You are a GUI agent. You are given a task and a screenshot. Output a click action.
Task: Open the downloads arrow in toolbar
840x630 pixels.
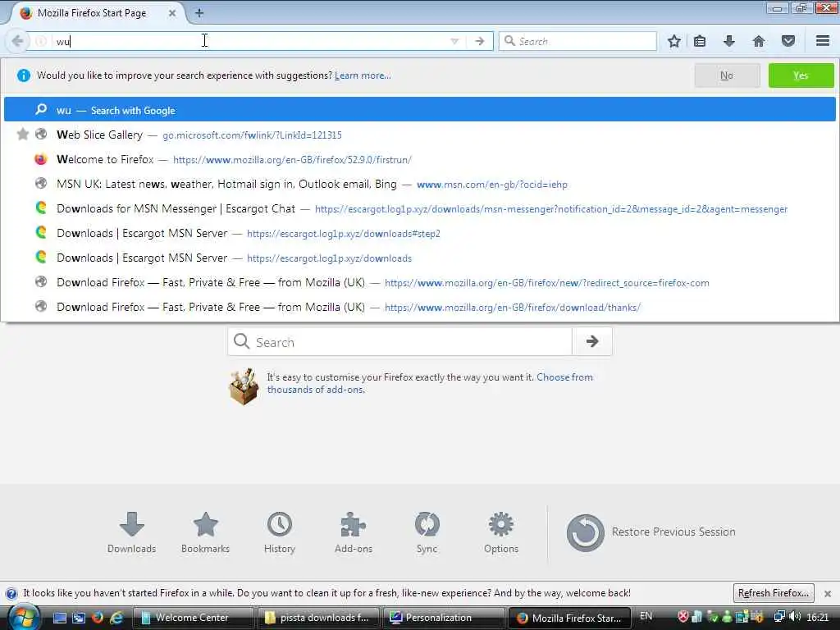(729, 41)
